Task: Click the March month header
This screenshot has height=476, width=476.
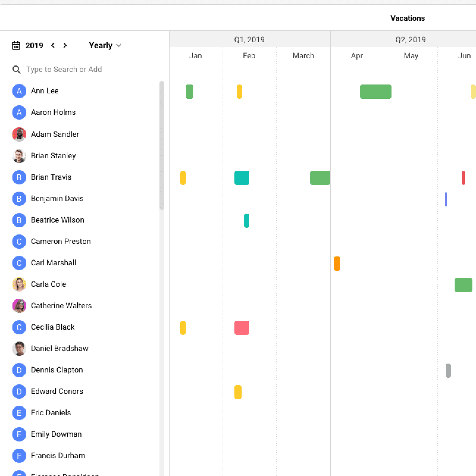Action: [303, 56]
